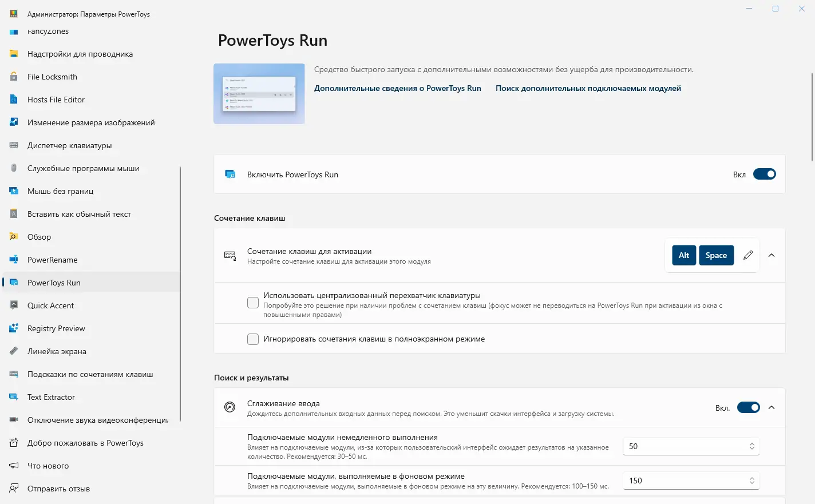815x504 pixels.
Task: Collapse the Сглаживание ввода section chevron
Action: coord(772,407)
